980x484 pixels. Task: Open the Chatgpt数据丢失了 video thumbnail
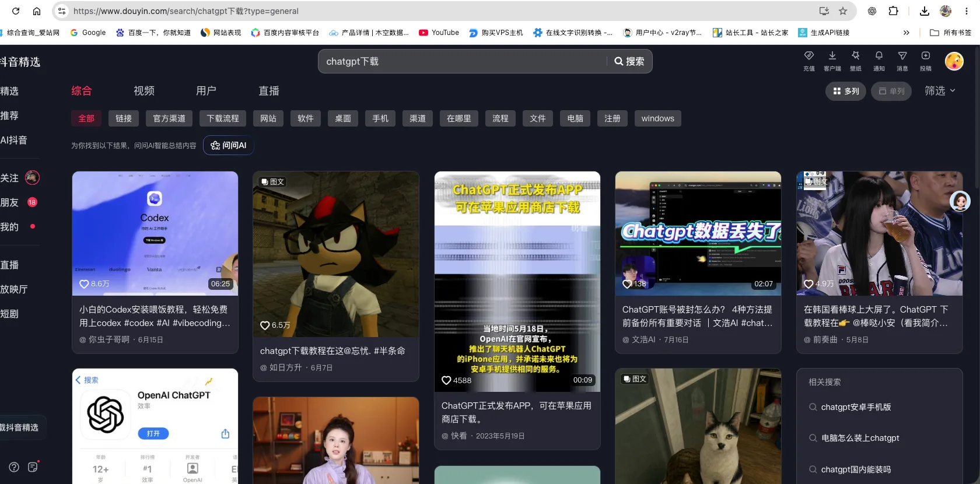coord(698,232)
